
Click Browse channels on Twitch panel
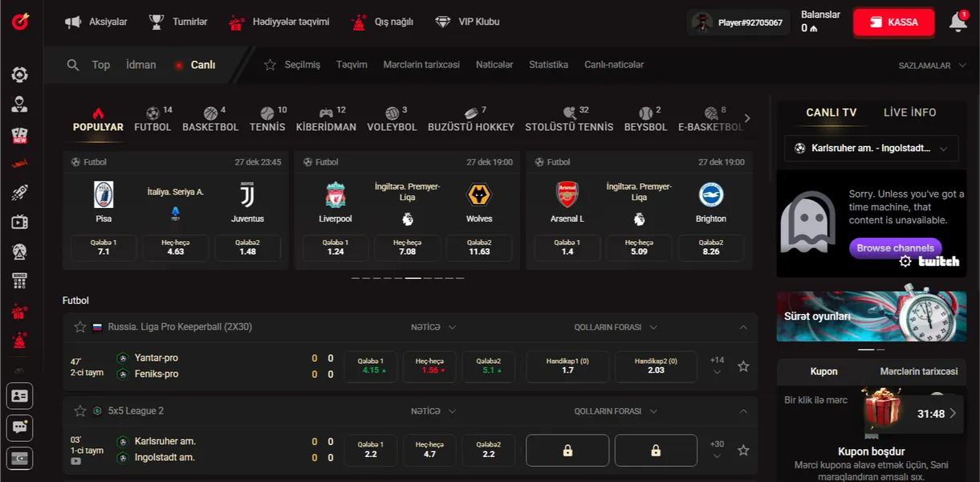coord(895,248)
